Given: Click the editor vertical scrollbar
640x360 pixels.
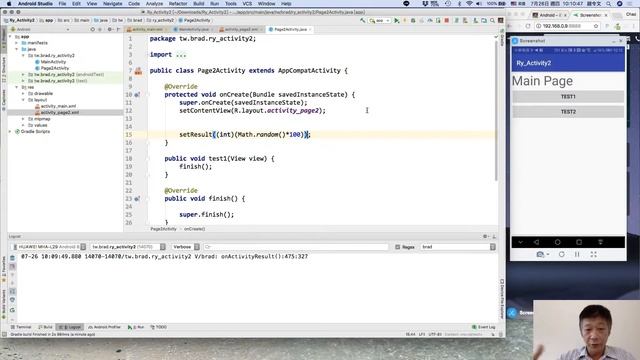Looking at the screenshot, I should pyautogui.click(x=496, y=110).
